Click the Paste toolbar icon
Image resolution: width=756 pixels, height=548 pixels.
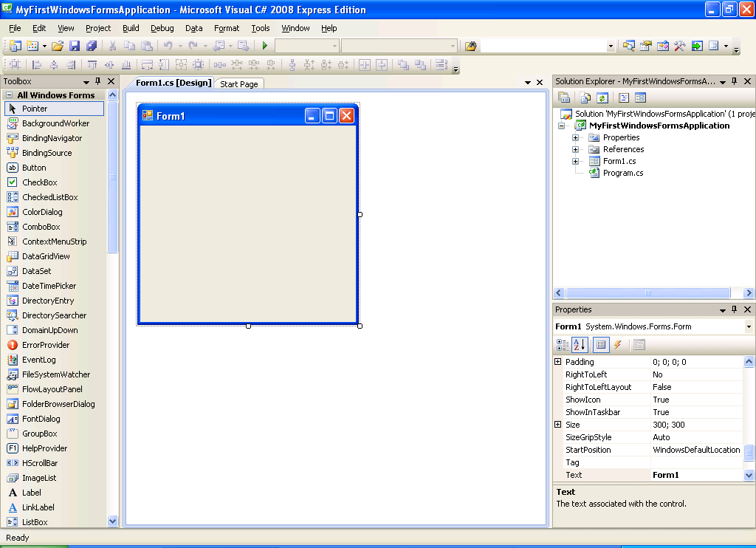pos(147,46)
